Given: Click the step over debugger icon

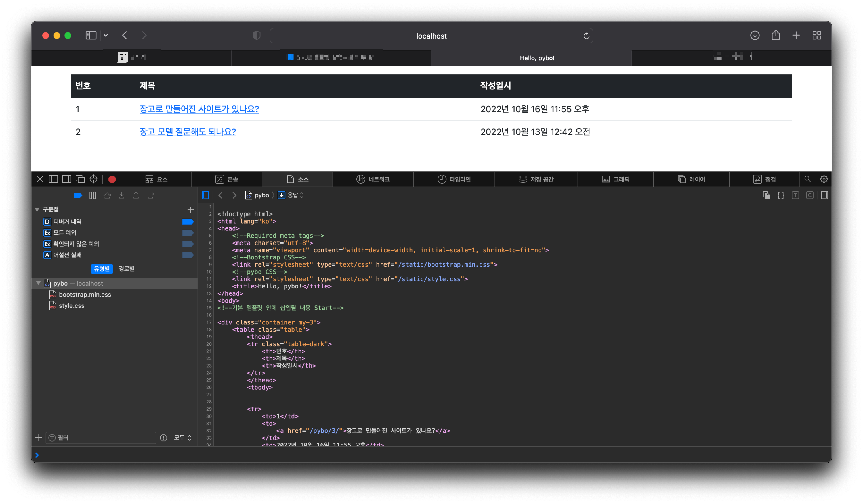Looking at the screenshot, I should 107,195.
